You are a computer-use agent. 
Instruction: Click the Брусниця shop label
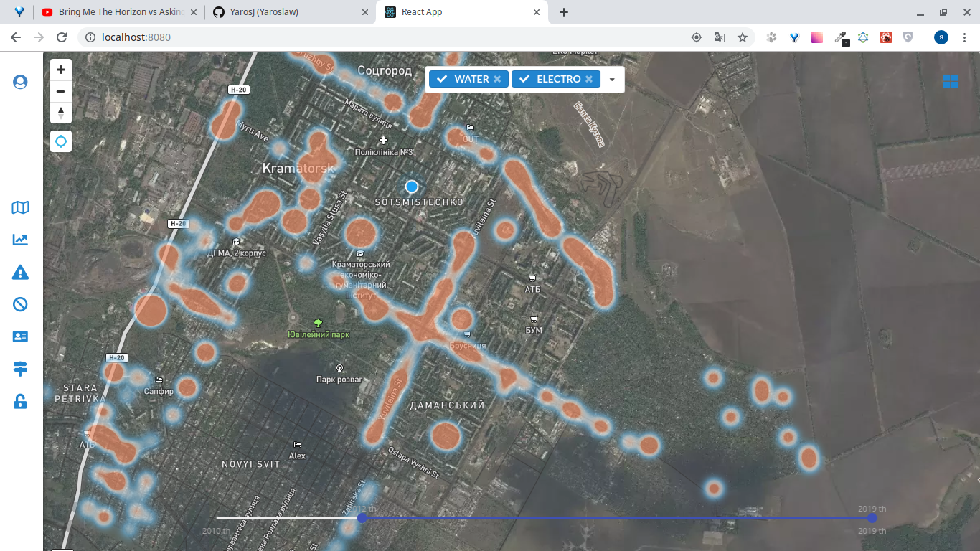[x=468, y=345]
